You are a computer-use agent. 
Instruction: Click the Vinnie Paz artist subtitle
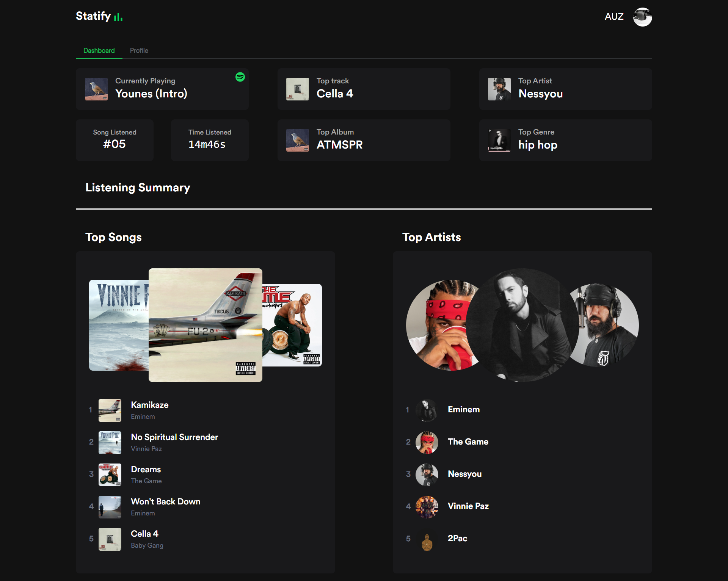(146, 449)
